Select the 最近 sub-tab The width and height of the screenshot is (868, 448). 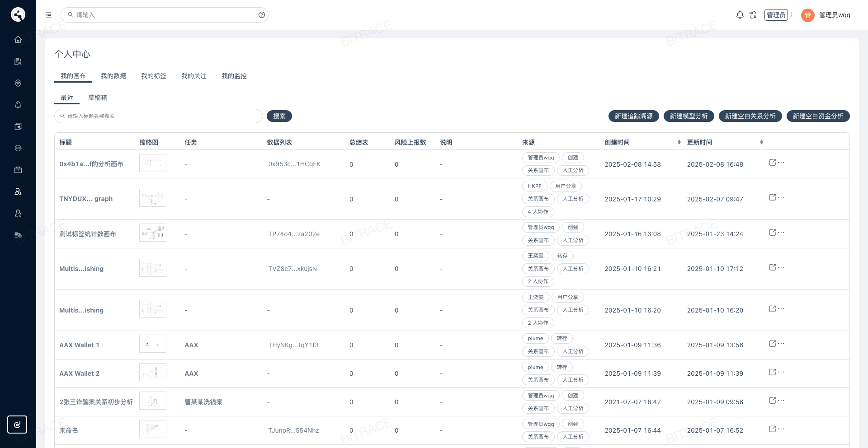point(67,98)
